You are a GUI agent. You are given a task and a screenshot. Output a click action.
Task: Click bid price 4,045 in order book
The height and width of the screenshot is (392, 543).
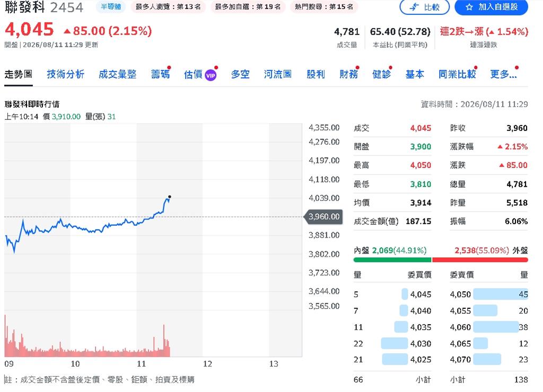point(421,294)
